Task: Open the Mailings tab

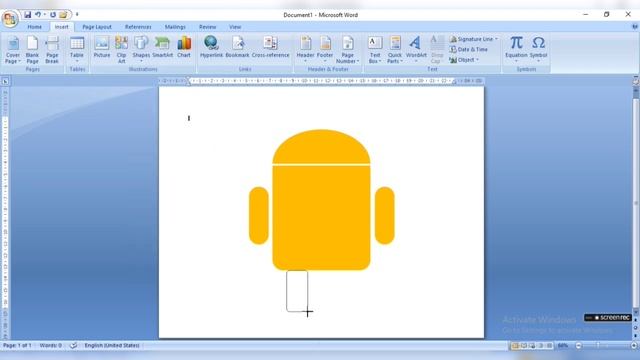Action: click(x=175, y=27)
